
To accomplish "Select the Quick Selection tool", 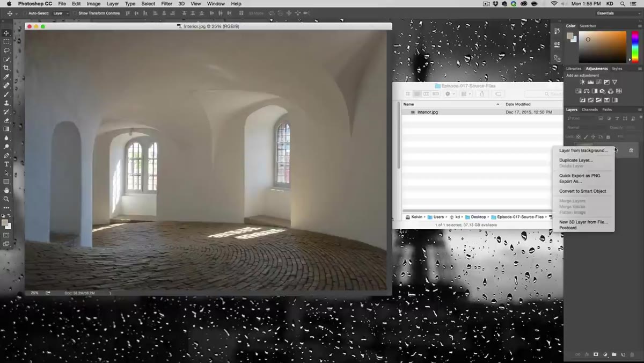I will pos(6,59).
